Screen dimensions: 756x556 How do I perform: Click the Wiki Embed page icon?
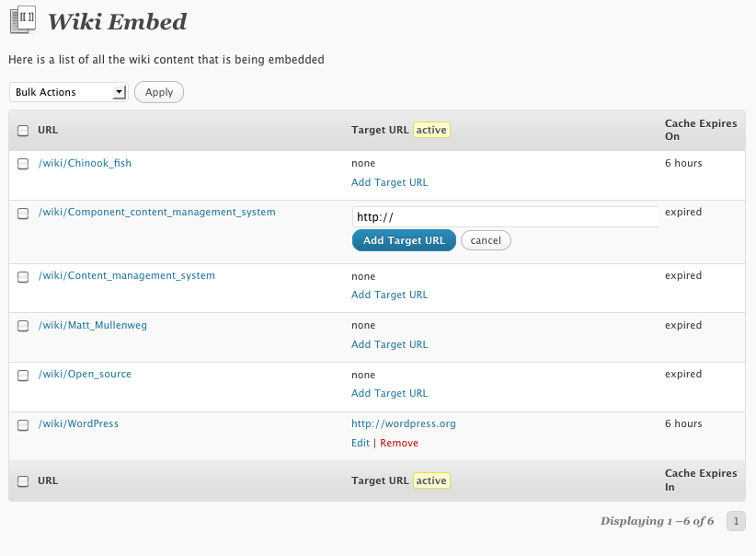point(22,19)
